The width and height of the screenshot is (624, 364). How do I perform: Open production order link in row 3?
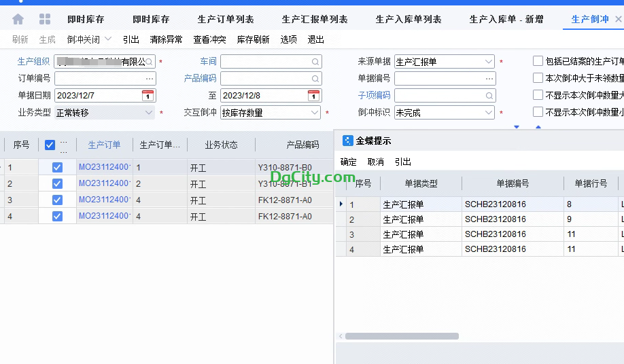pos(104,200)
